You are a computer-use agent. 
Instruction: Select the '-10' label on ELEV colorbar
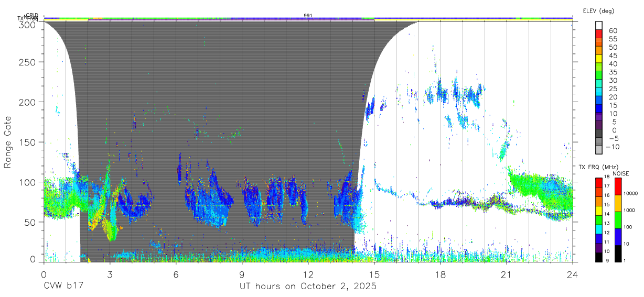(x=614, y=147)
